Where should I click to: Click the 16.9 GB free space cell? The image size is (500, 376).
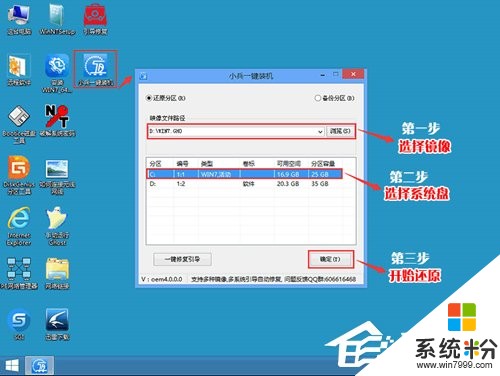coord(288,174)
